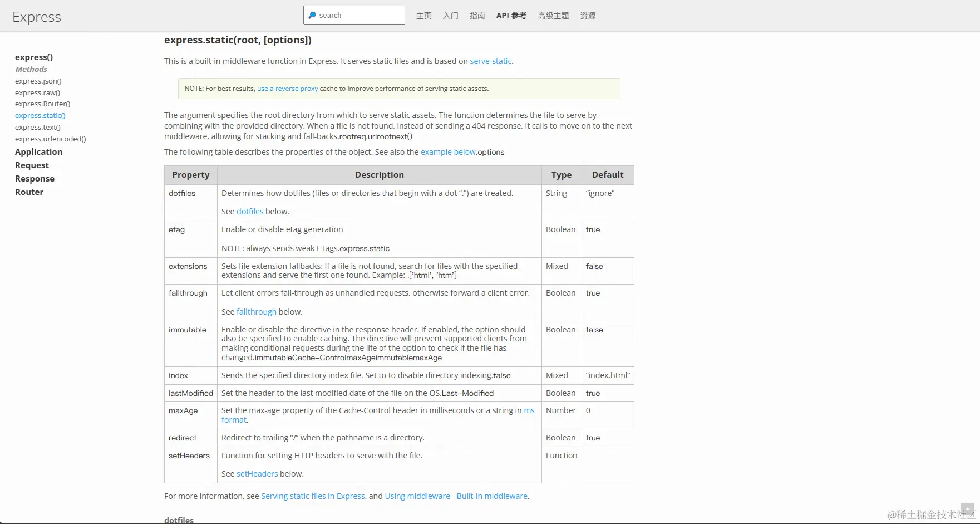This screenshot has height=524, width=980.
Task: Go to express.Router() sidebar link
Action: (43, 104)
